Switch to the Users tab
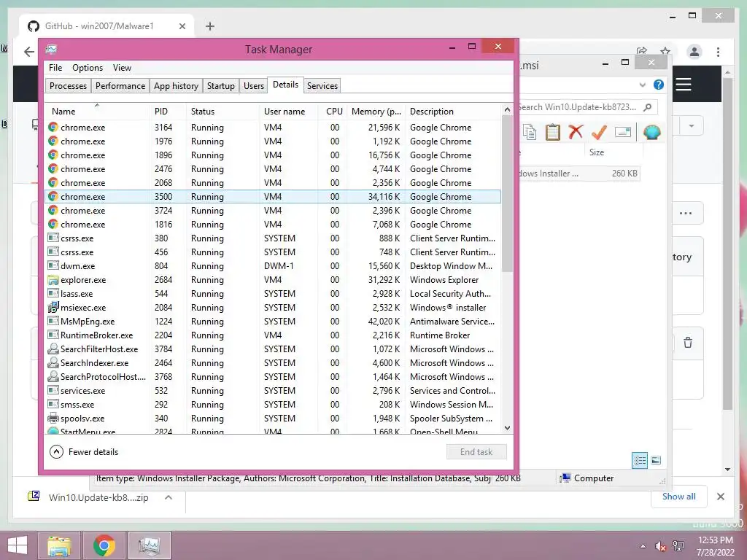This screenshot has width=747, height=560. click(x=253, y=86)
